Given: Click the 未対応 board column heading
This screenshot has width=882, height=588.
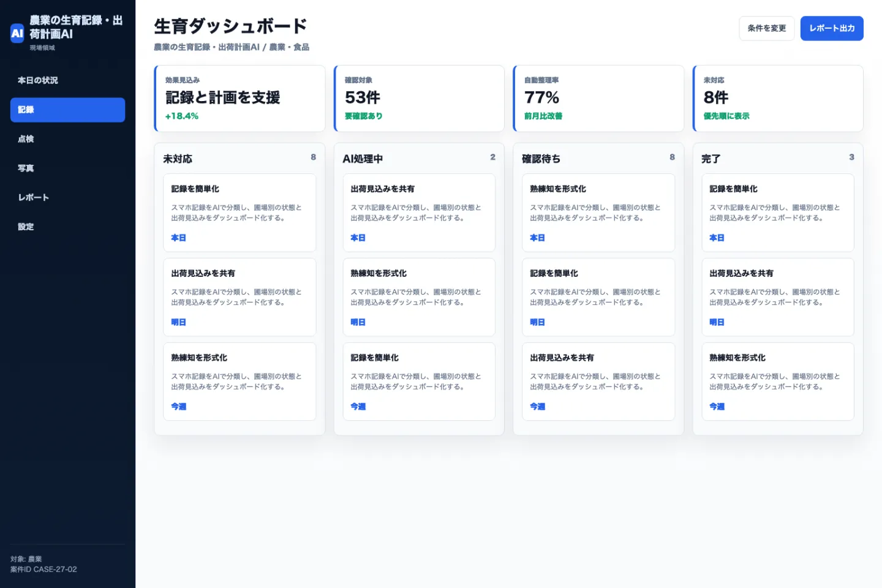Looking at the screenshot, I should (x=178, y=159).
